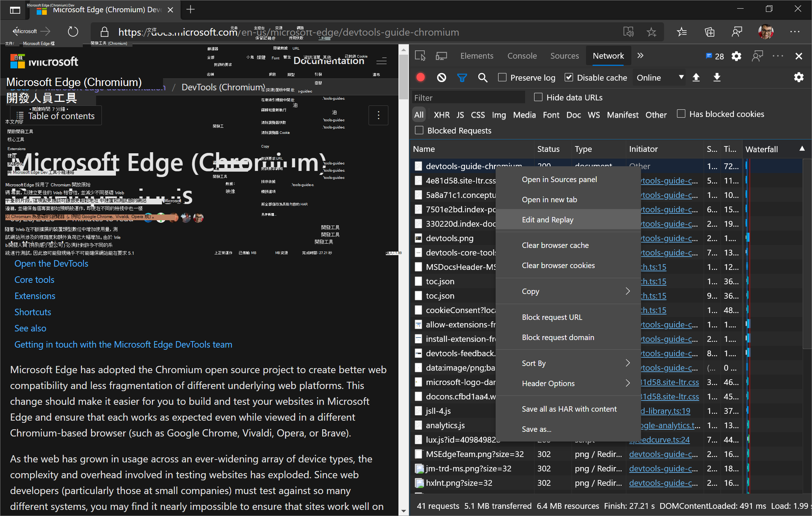The height and width of the screenshot is (516, 812).
Task: Open Network panel settings gear
Action: click(799, 77)
